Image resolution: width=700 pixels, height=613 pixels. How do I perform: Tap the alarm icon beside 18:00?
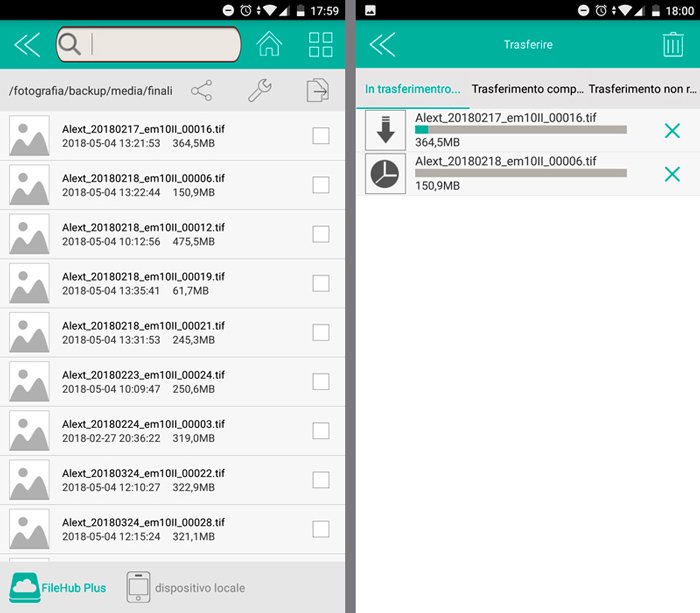(601, 10)
